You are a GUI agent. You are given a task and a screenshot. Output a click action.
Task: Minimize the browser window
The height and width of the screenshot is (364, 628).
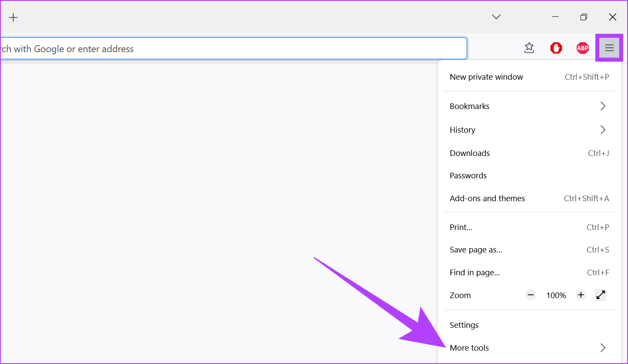coord(555,17)
